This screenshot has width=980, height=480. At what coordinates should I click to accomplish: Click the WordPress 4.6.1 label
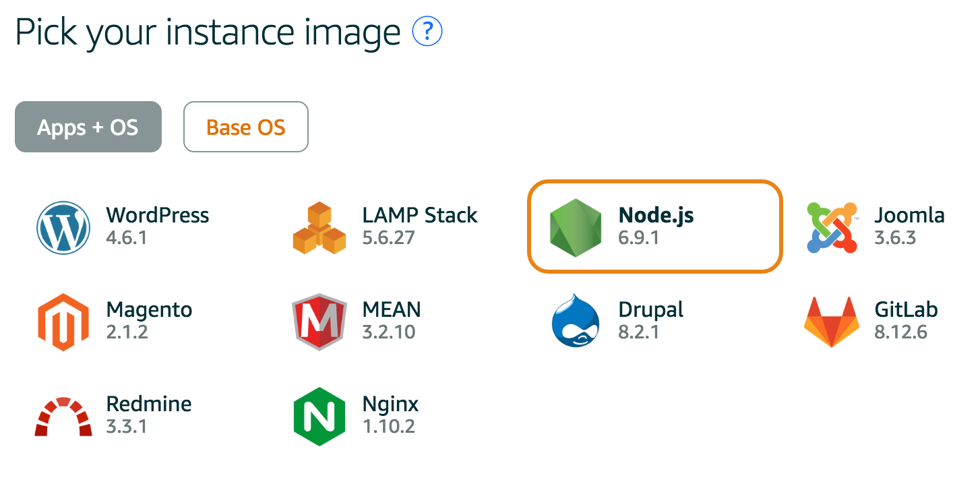tap(157, 228)
